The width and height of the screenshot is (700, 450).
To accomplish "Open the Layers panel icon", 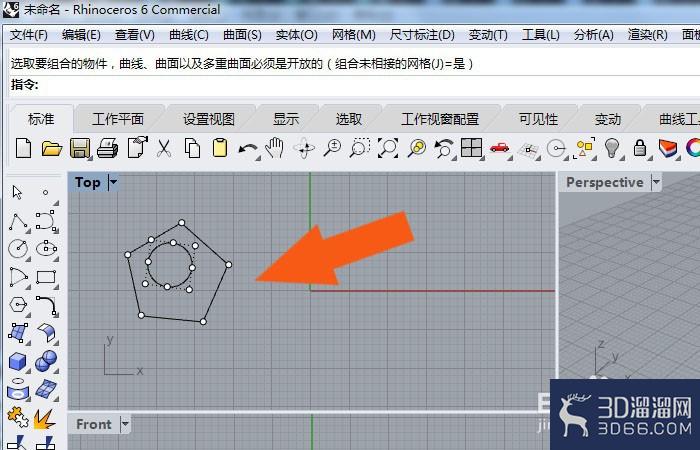I will tap(667, 148).
